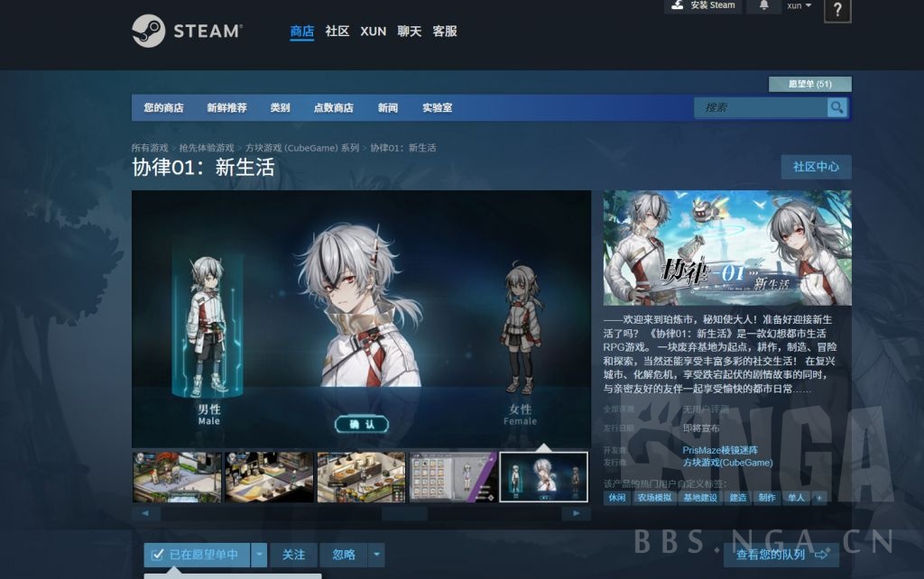The height and width of the screenshot is (579, 924).
Task: Open publisher link 方块游戏(CubeGame)
Action: 727,463
